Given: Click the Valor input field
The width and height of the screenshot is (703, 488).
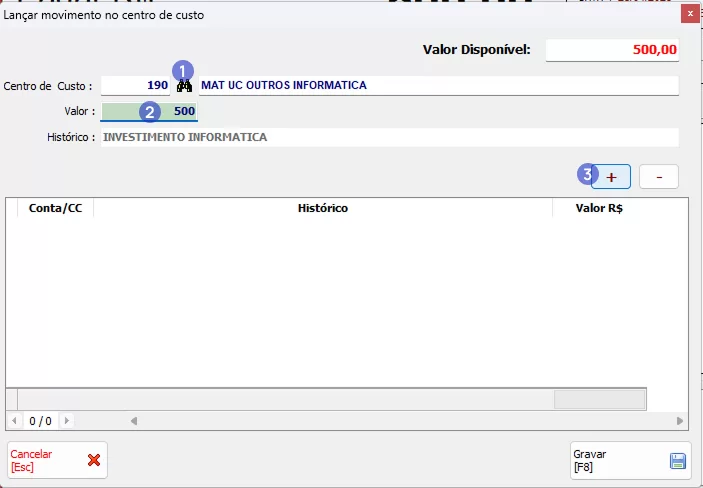Looking at the screenshot, I should pos(148,112).
